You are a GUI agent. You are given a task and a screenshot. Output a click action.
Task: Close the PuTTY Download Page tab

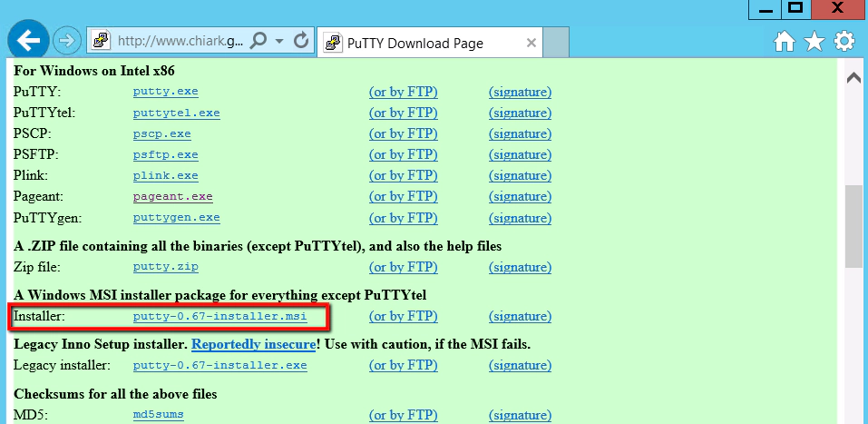[531, 44]
